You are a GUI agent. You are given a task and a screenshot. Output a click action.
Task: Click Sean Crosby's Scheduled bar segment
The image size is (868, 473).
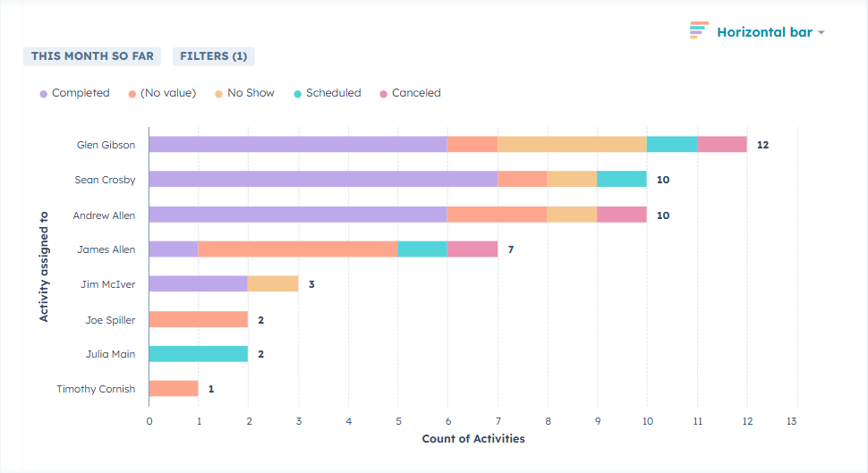click(621, 179)
